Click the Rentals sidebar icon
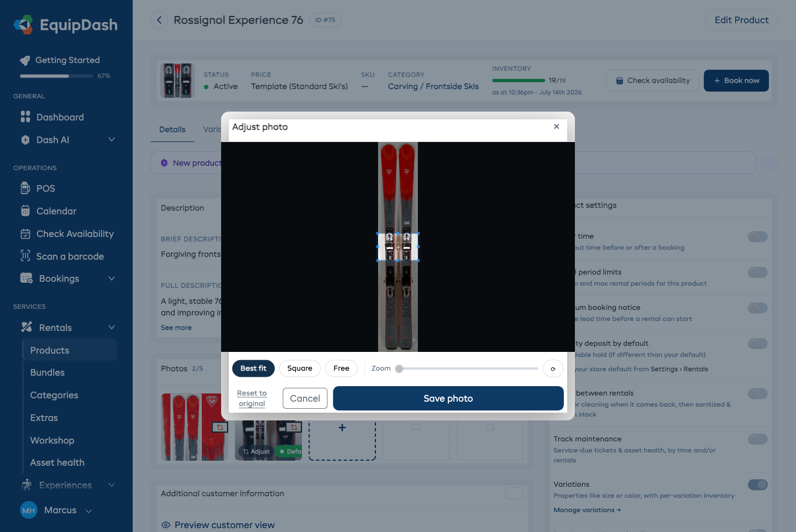796x532 pixels. 27,327
